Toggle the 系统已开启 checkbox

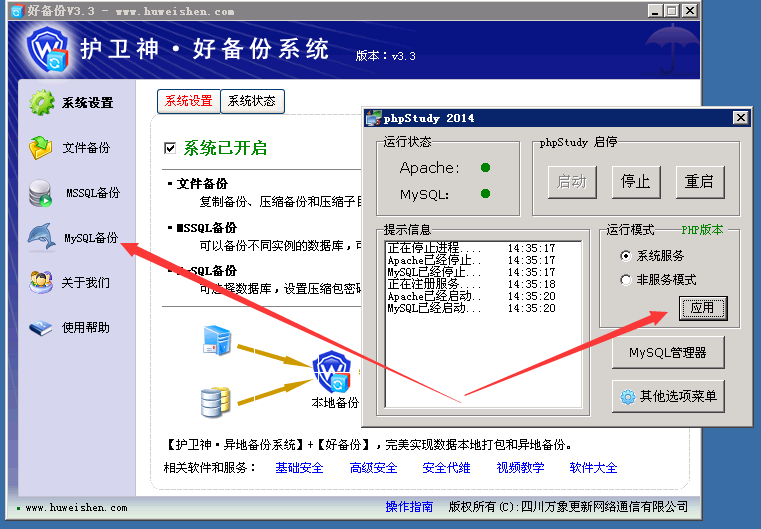click(170, 148)
